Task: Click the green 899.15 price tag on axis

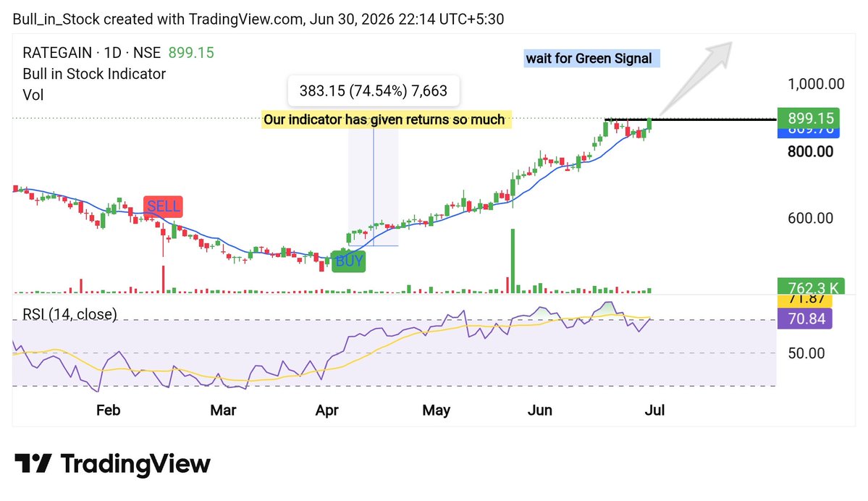Action: click(808, 118)
